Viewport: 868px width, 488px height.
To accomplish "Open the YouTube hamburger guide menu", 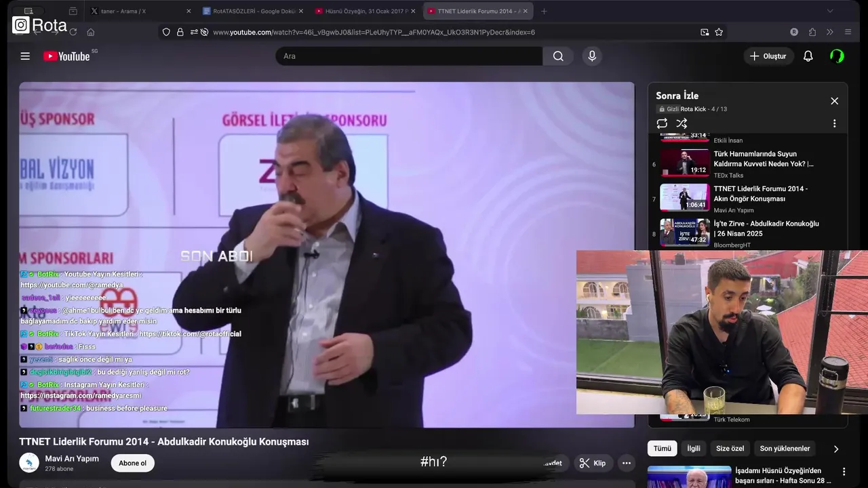I will (25, 56).
